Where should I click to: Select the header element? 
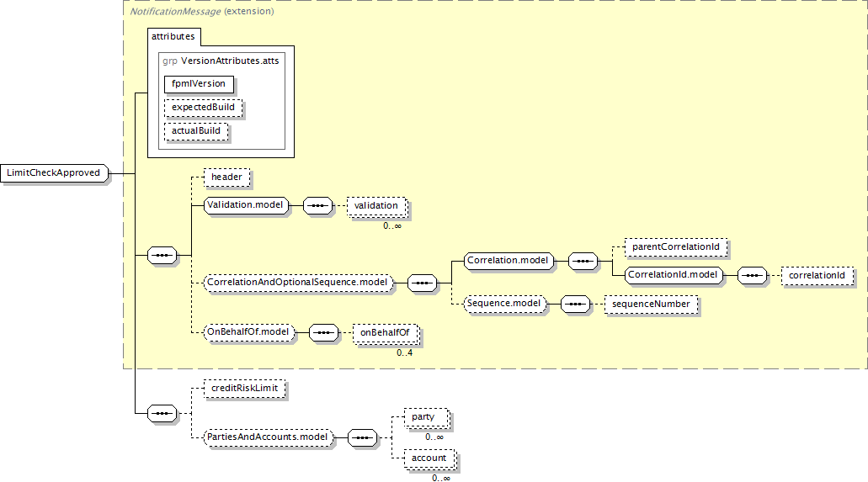226,177
